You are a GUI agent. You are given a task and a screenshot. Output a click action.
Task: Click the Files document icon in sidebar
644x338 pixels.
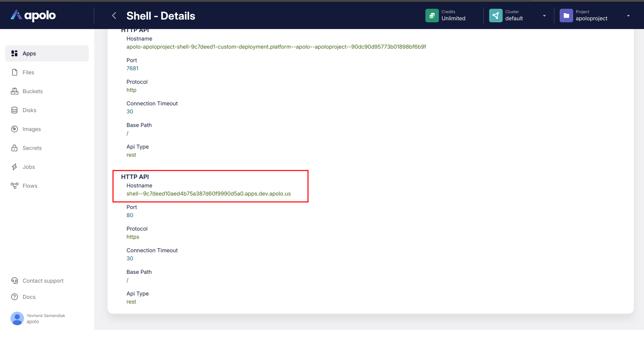[x=15, y=72]
